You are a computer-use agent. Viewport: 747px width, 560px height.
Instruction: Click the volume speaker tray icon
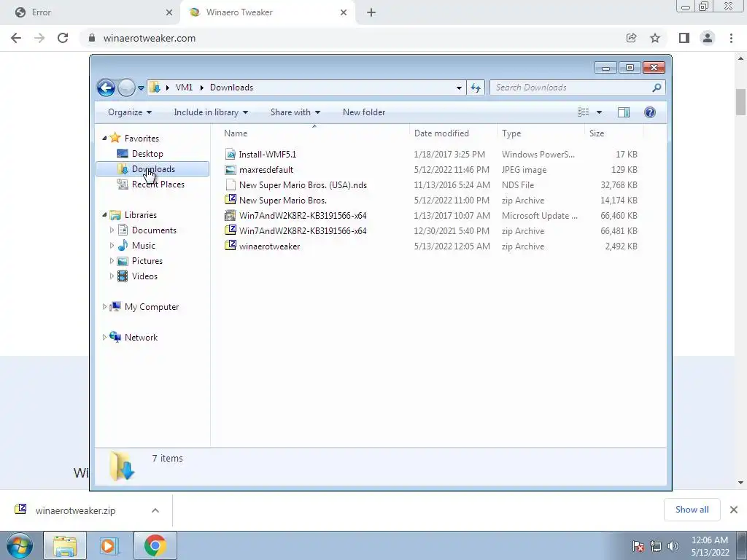[673, 546]
